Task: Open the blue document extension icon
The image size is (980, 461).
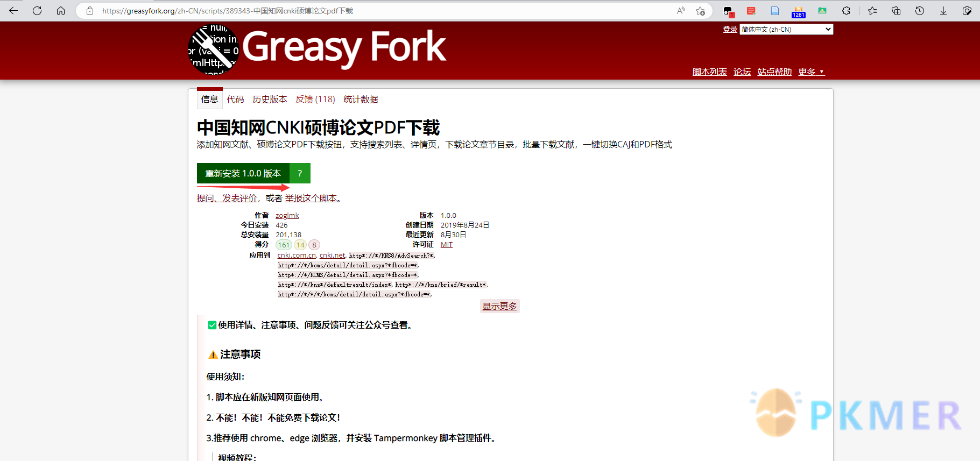Action: pos(775,11)
